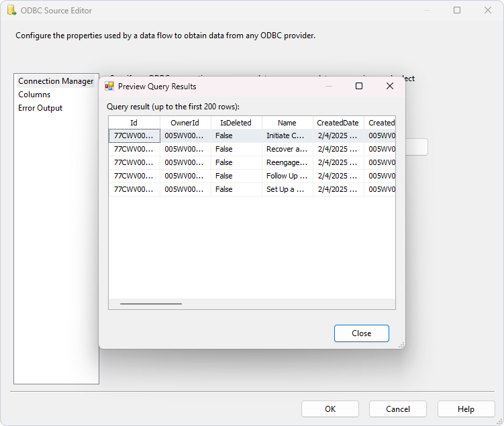Click the horizontal scrollbar in results grid
Viewport: 504px width, 426px height.
[150, 304]
